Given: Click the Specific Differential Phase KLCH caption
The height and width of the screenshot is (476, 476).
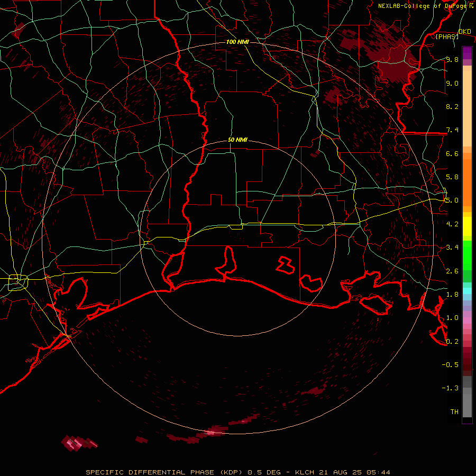Looking at the screenshot, I should click(x=237, y=472).
